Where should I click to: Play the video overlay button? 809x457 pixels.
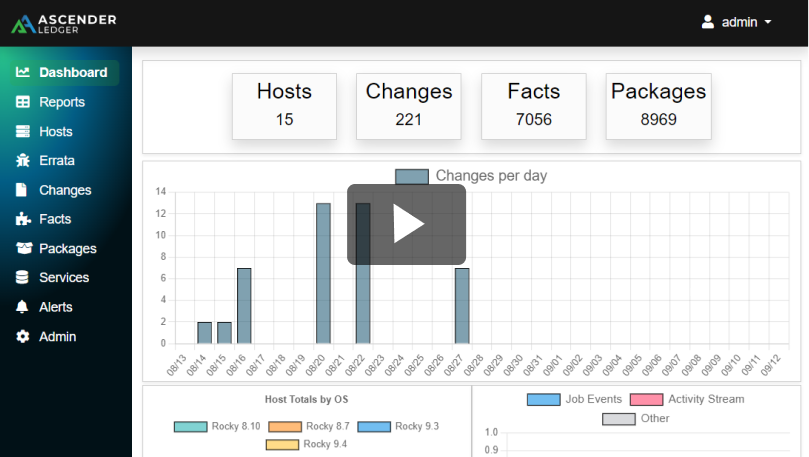407,224
